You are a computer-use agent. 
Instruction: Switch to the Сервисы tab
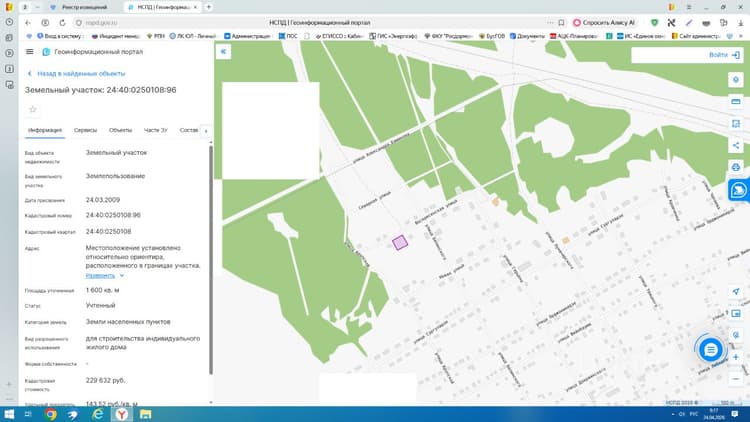coord(85,130)
